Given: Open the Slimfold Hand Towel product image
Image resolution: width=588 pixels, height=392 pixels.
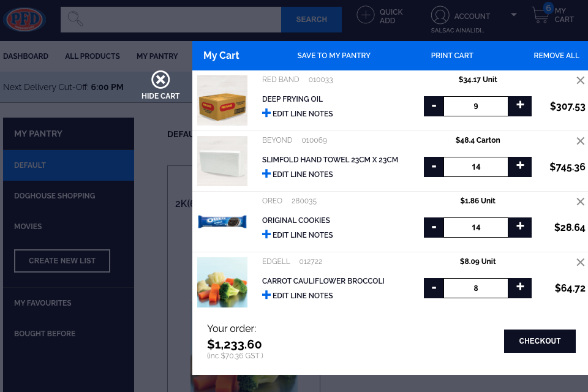Looking at the screenshot, I should point(222,161).
